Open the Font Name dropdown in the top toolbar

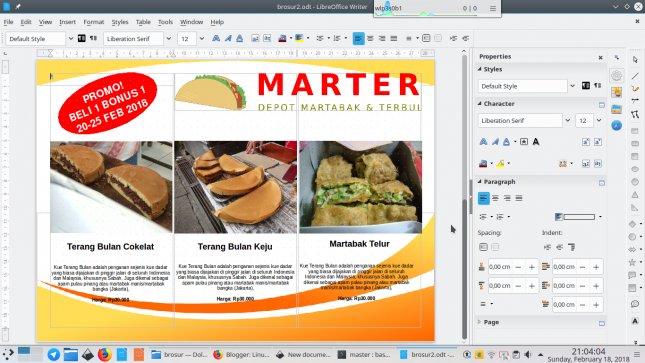(x=169, y=39)
